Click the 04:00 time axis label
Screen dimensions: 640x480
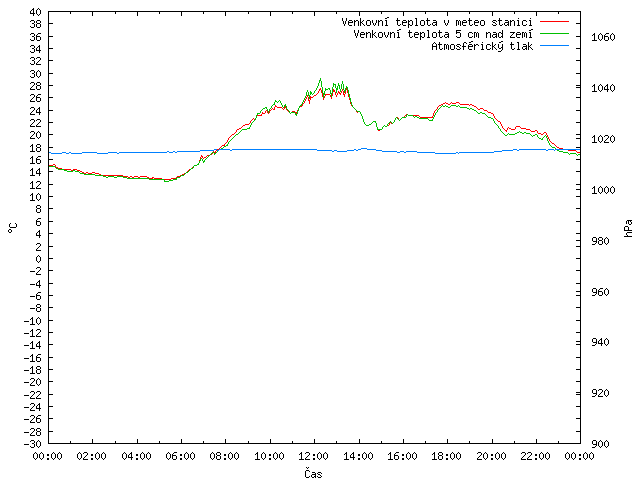click(136, 456)
